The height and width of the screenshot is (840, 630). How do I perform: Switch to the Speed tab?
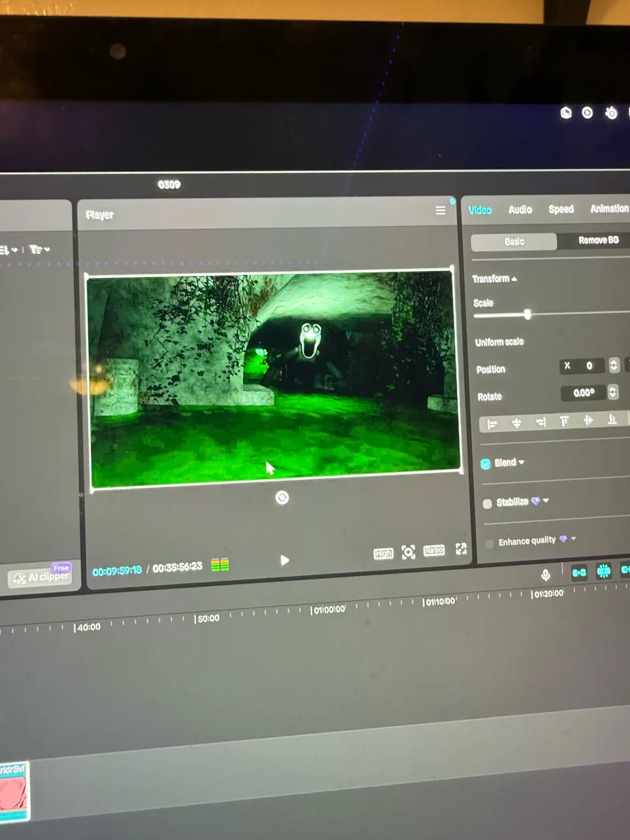click(561, 209)
